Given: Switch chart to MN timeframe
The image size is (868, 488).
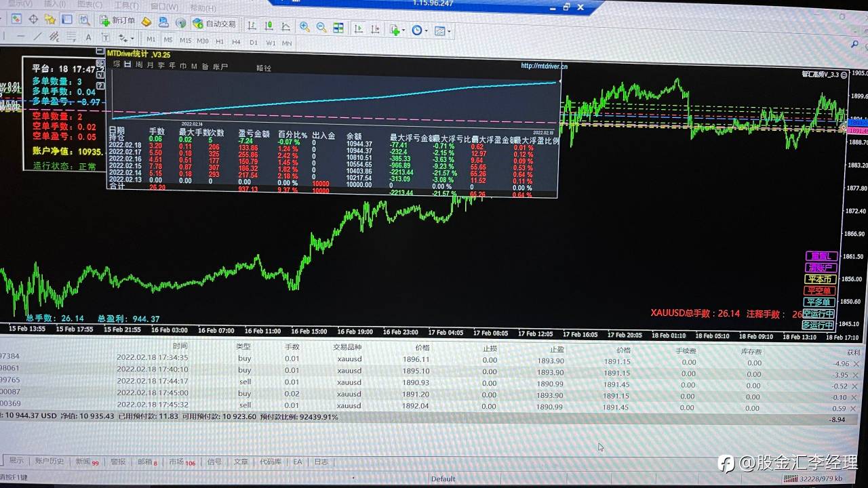Looking at the screenshot, I should click(x=287, y=43).
